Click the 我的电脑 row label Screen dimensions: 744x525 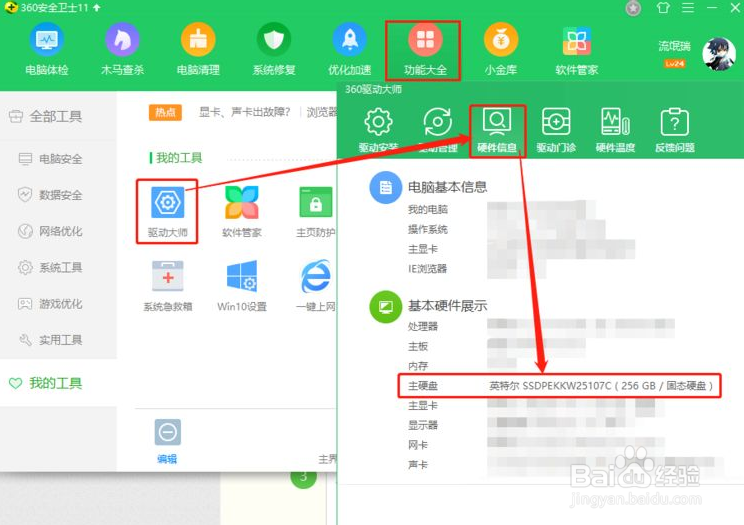tap(428, 209)
